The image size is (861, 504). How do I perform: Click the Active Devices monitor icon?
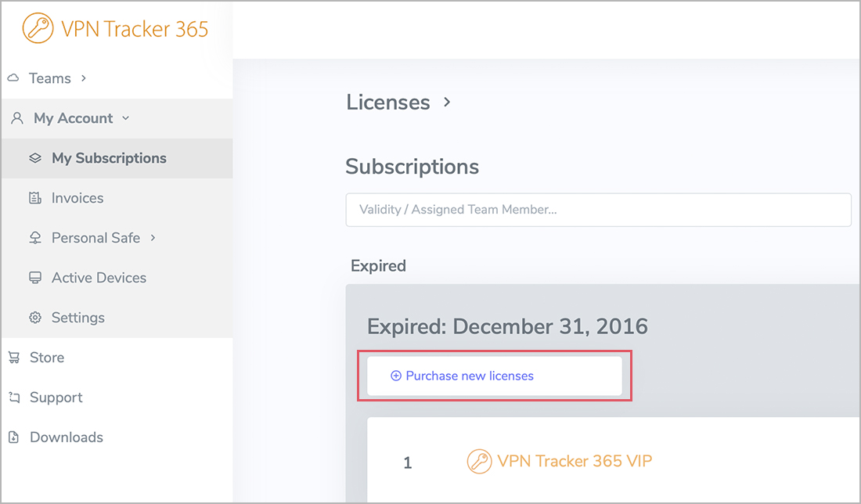pos(34,278)
